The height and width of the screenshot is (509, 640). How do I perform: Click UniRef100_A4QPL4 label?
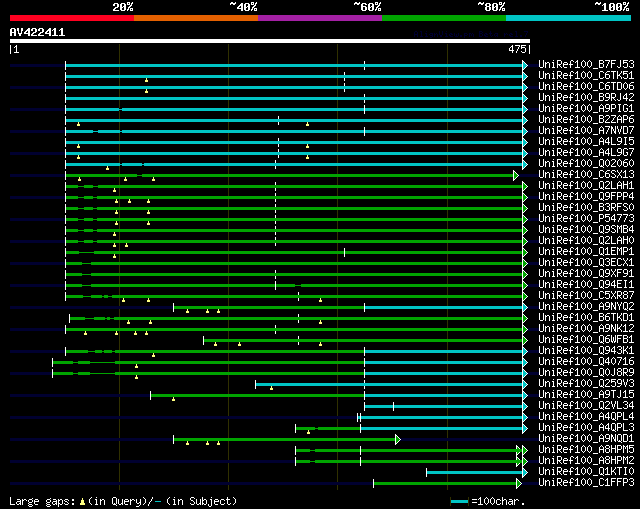click(x=586, y=417)
